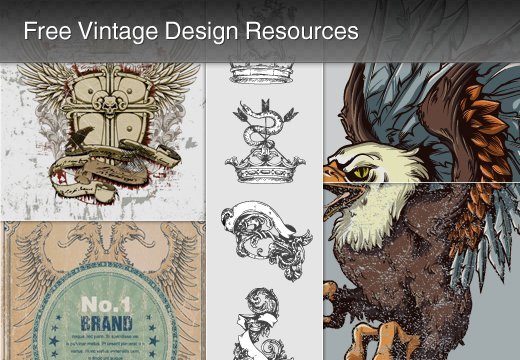Click the double eagle heads above the badge
The width and height of the screenshot is (520, 360).
coord(106,237)
